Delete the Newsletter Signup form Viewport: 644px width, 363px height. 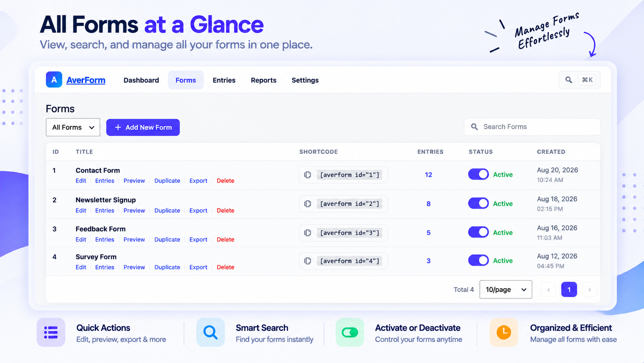coord(225,210)
